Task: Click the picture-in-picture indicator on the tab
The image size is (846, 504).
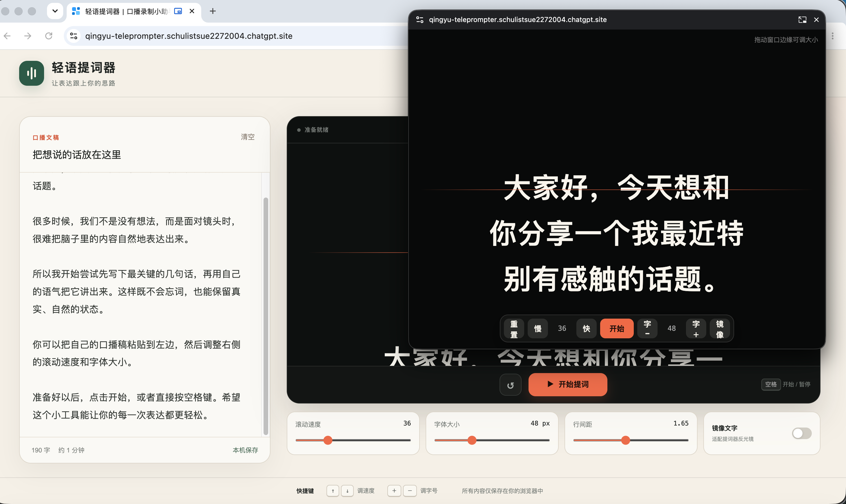Action: [x=178, y=11]
